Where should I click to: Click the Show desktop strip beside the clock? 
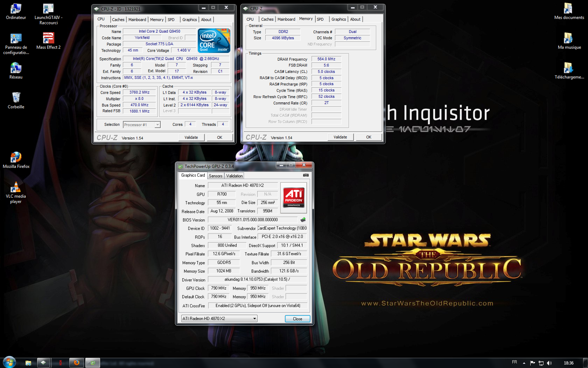click(585, 363)
